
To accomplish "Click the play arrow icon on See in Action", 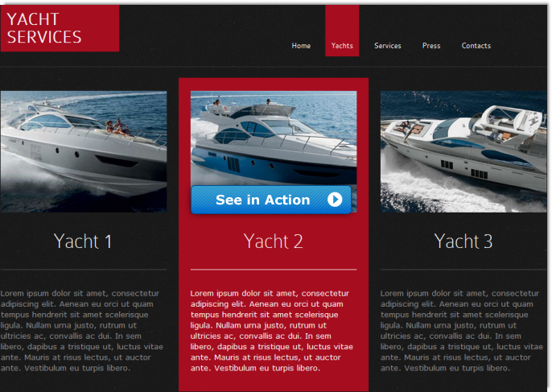I will point(335,200).
